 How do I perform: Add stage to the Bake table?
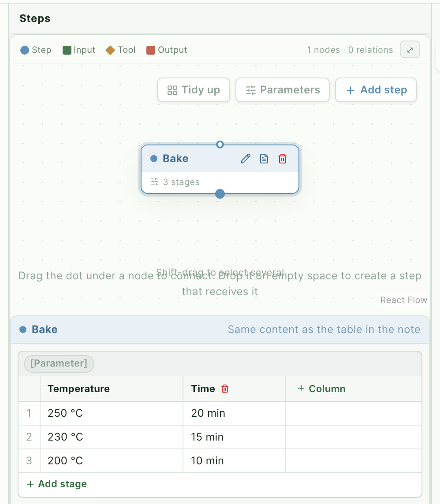[x=56, y=484]
